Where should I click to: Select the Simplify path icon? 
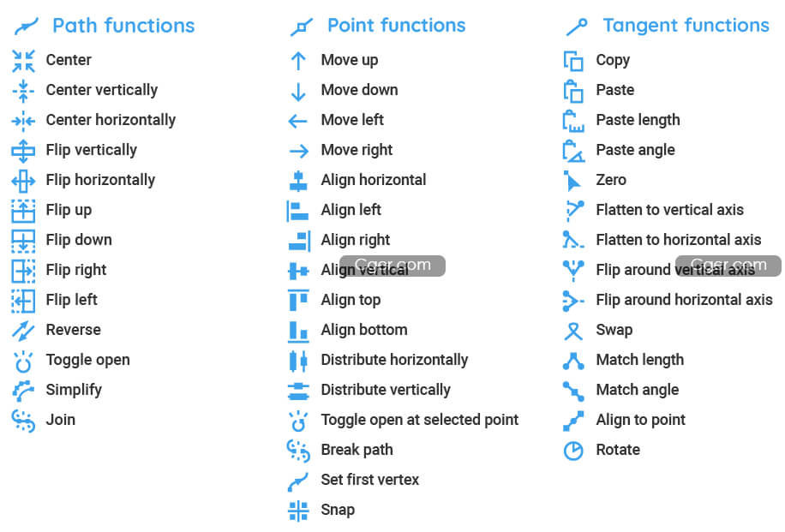pos(23,391)
